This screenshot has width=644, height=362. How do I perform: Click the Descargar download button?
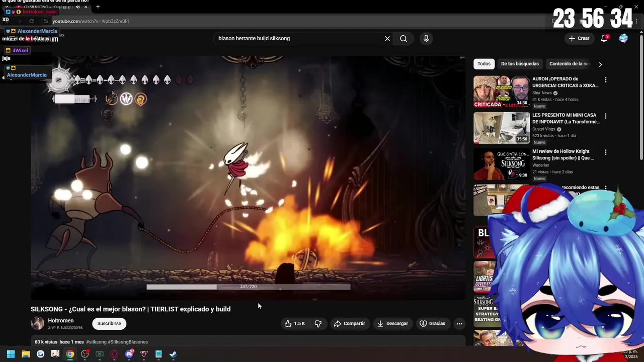pos(392,324)
